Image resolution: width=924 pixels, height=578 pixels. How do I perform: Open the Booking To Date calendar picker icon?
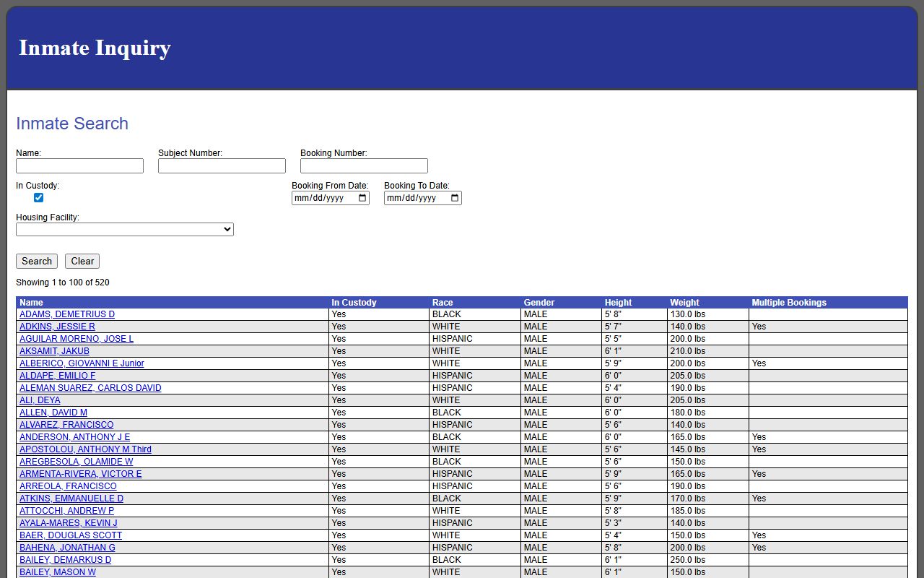coord(455,198)
